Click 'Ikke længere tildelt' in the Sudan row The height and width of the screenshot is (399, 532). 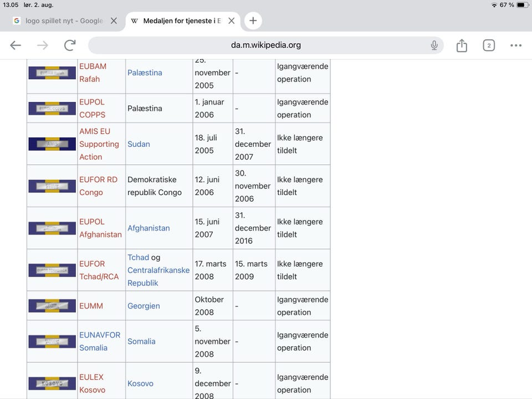click(x=300, y=144)
